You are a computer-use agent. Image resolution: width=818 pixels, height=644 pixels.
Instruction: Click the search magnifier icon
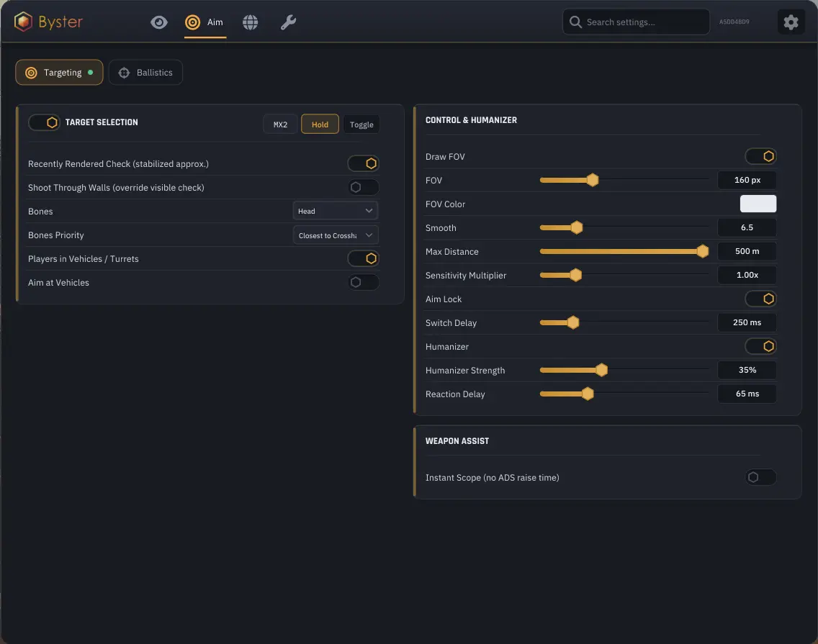pos(575,22)
